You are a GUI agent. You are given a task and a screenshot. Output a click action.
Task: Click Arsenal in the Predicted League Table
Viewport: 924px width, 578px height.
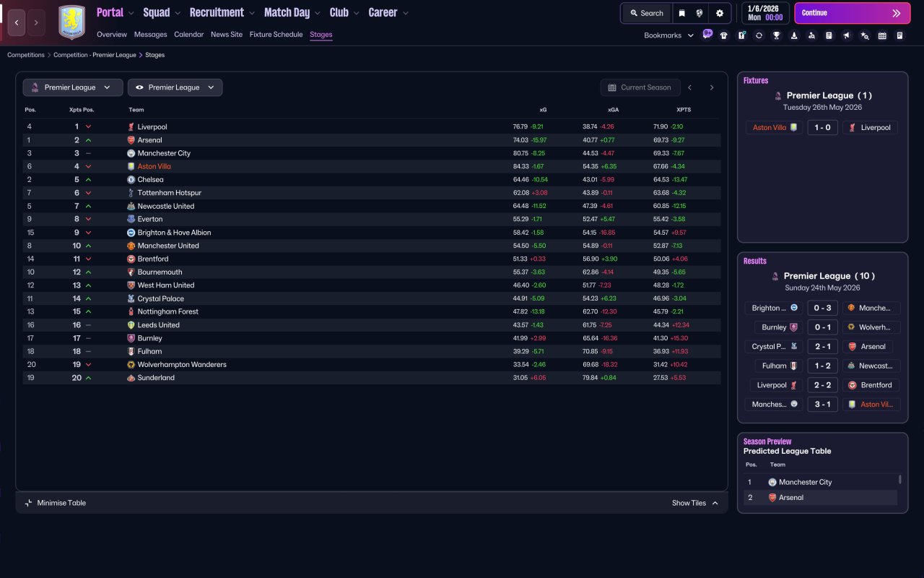coord(791,498)
